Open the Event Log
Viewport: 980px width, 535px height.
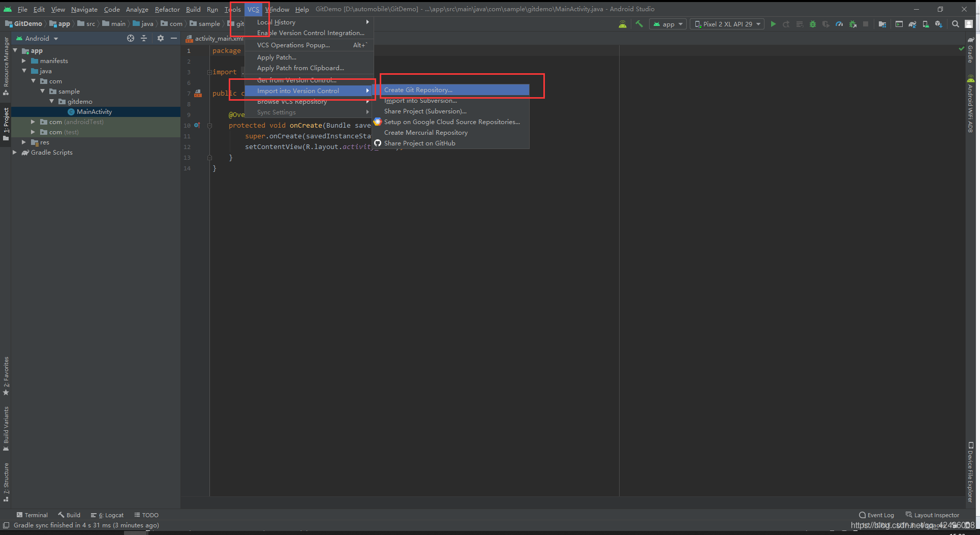(876, 515)
